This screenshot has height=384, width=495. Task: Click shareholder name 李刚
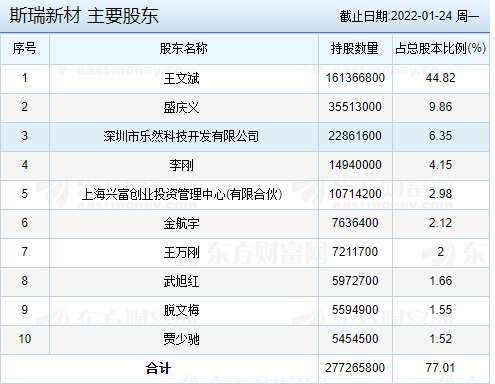pos(181,165)
